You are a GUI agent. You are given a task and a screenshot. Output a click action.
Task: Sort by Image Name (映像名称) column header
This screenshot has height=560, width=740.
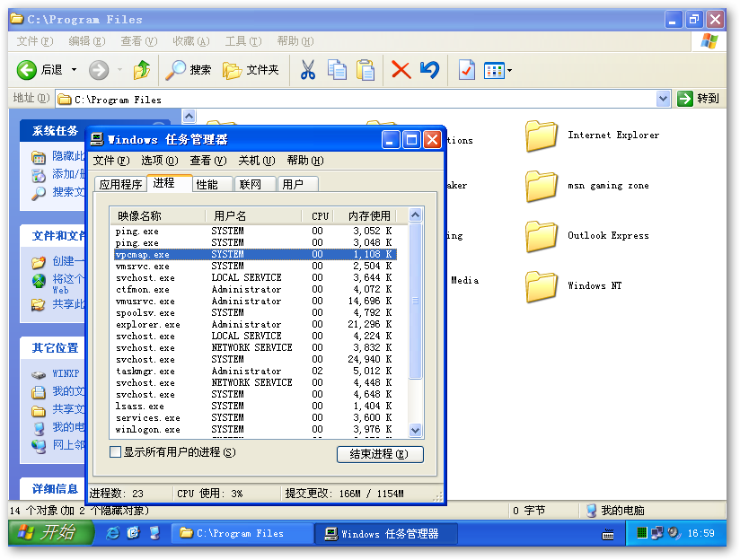click(157, 216)
